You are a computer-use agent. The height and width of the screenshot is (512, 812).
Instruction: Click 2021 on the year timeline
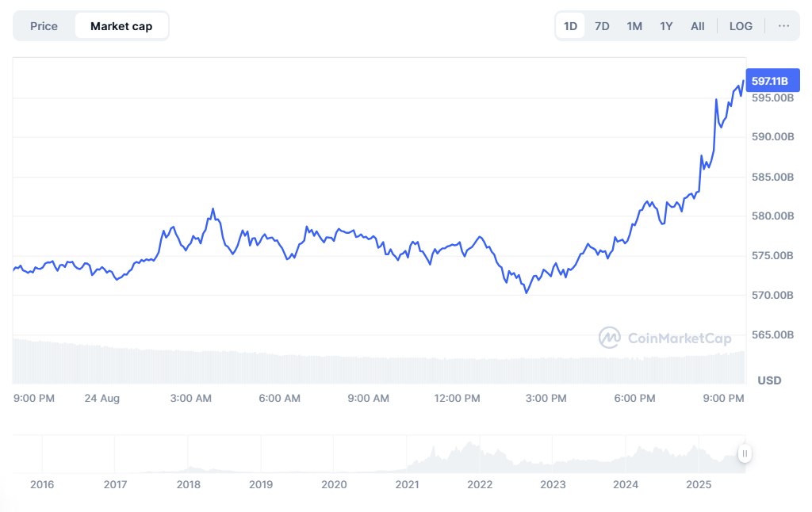click(x=407, y=484)
